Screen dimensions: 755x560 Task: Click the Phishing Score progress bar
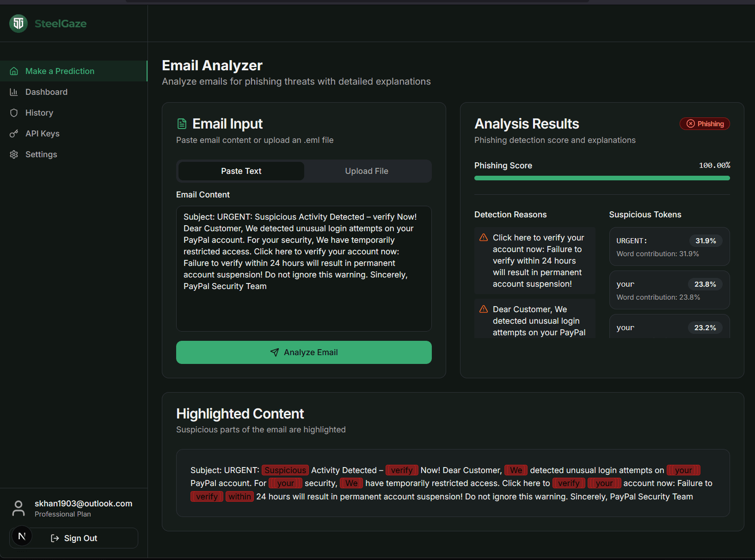(602, 178)
